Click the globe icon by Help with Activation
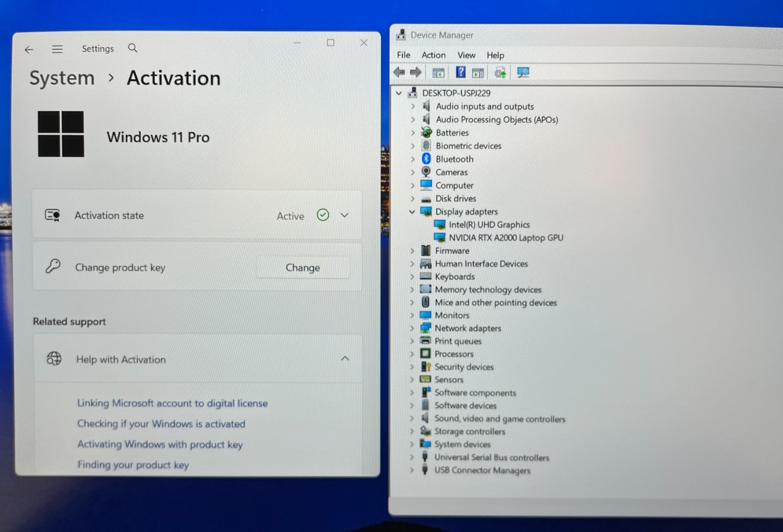This screenshot has width=783, height=532. [x=54, y=358]
